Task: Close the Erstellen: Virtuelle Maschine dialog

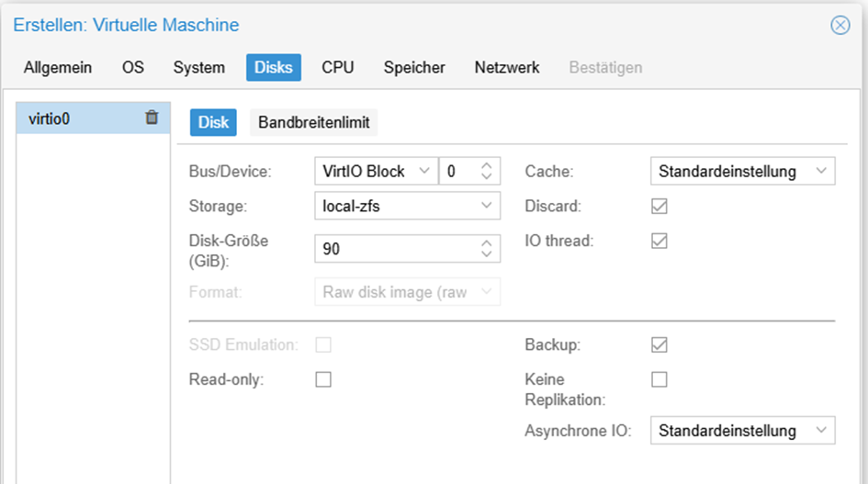Action: [840, 26]
